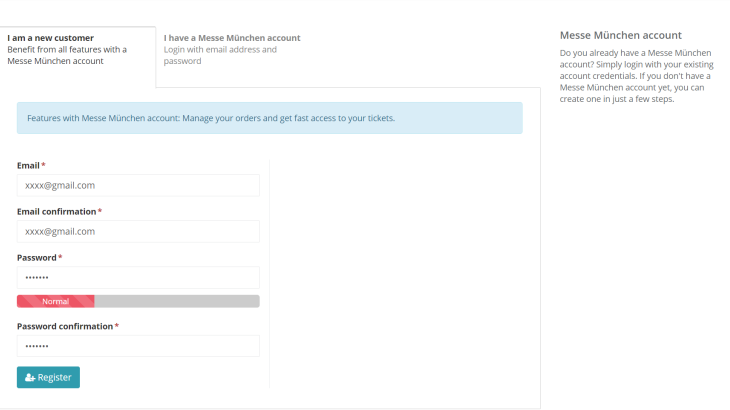Image resolution: width=730 pixels, height=410 pixels.
Task: Click into the Email confirmation field
Action: pyautogui.click(x=138, y=231)
